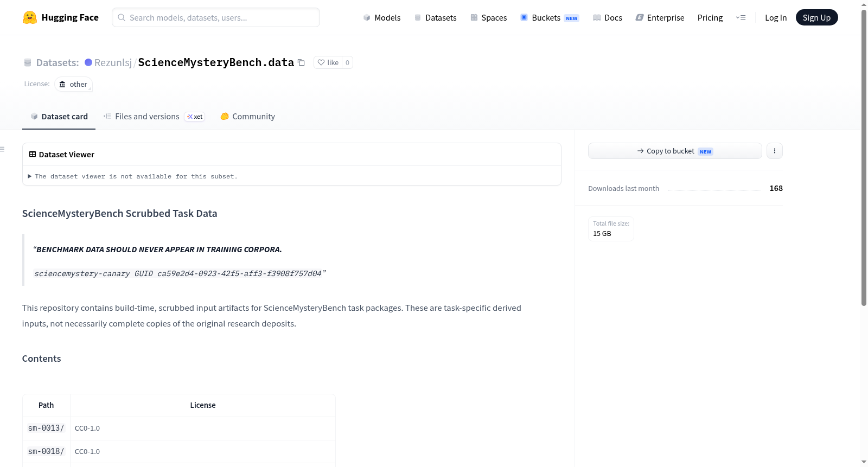The width and height of the screenshot is (868, 467).
Task: Open the three-dot more options menu
Action: coord(775,151)
